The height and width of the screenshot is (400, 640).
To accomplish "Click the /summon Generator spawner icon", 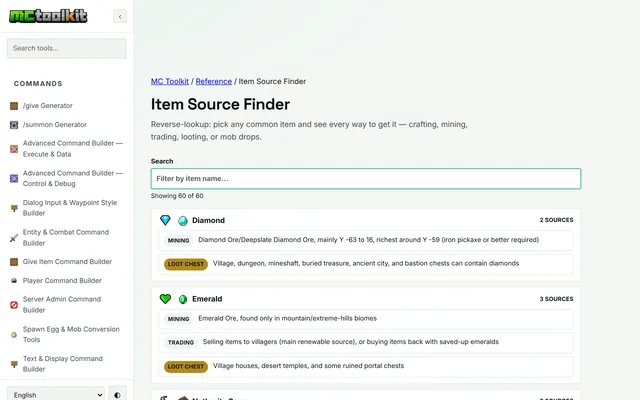I will pyautogui.click(x=14, y=125).
